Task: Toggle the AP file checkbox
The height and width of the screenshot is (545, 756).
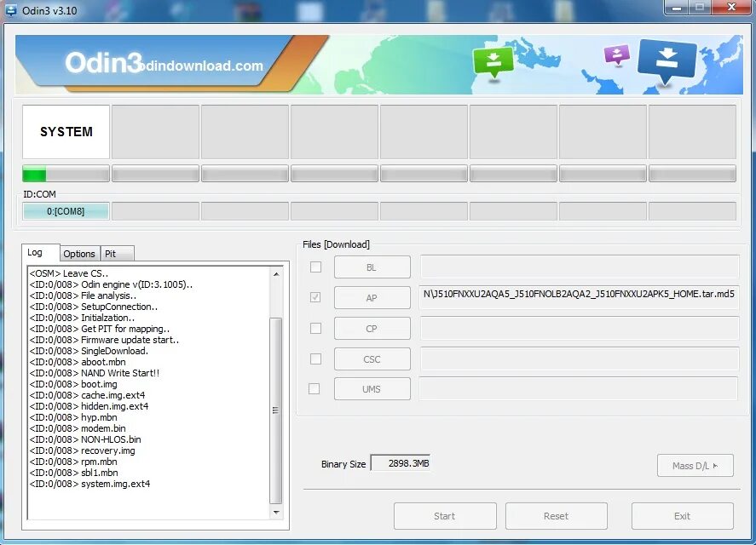Action: (315, 297)
